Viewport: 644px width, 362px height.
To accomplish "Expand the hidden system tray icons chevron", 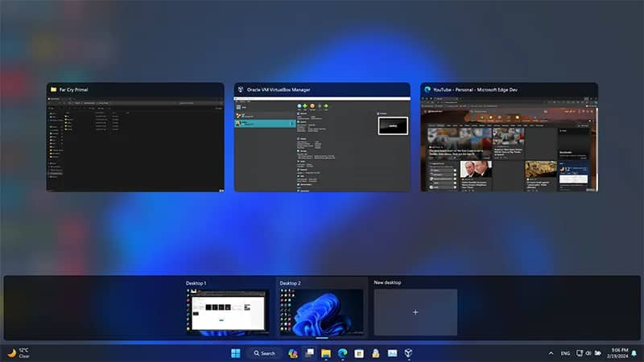I will click(551, 353).
